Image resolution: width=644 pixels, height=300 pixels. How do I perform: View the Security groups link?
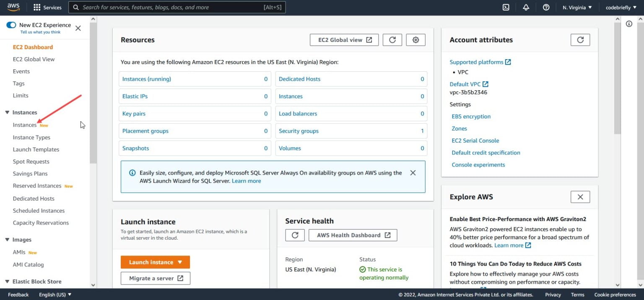pyautogui.click(x=299, y=130)
